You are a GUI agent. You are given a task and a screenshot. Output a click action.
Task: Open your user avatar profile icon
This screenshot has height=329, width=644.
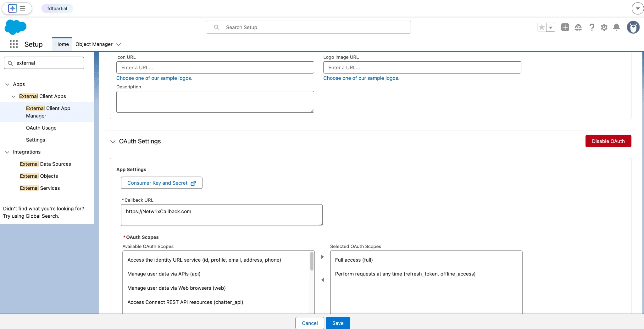point(633,27)
